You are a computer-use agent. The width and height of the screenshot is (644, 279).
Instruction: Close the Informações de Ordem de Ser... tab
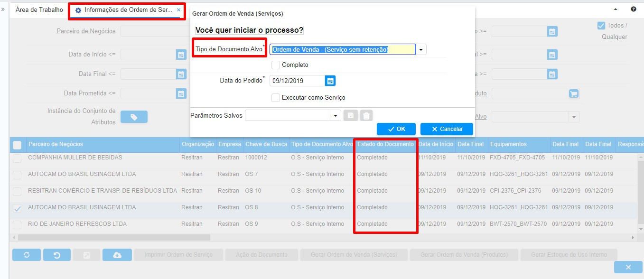[178, 10]
